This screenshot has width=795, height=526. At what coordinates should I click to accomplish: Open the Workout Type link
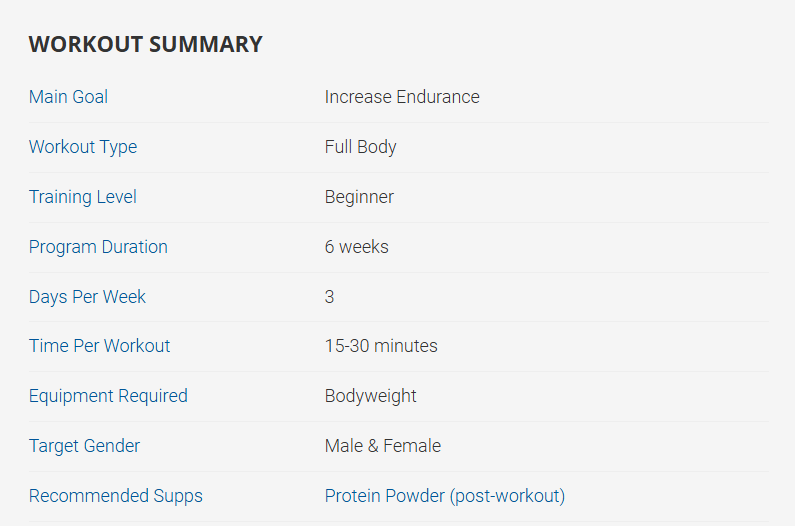pos(83,147)
